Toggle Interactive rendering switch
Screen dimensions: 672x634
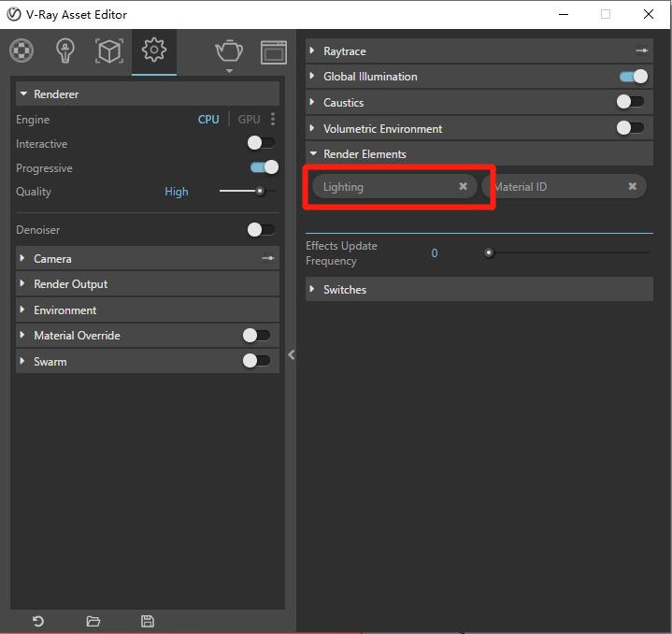pos(261,143)
